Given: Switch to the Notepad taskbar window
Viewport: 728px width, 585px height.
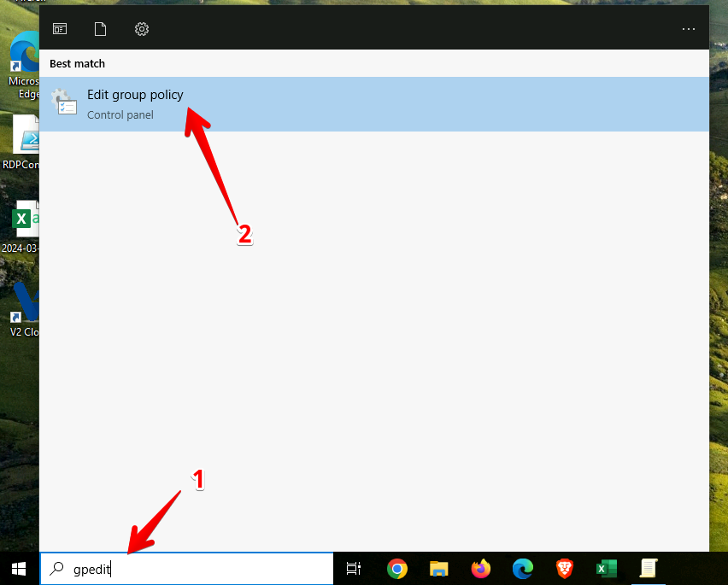Looking at the screenshot, I should click(x=649, y=569).
